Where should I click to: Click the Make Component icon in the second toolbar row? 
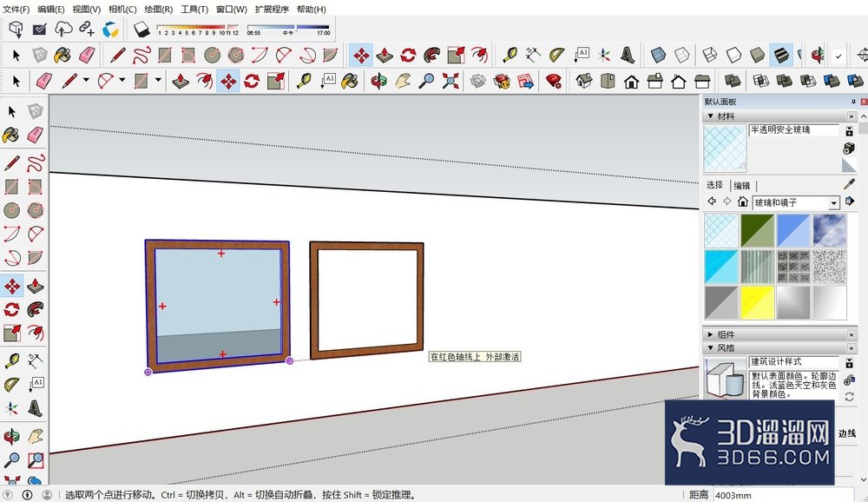[x=39, y=56]
